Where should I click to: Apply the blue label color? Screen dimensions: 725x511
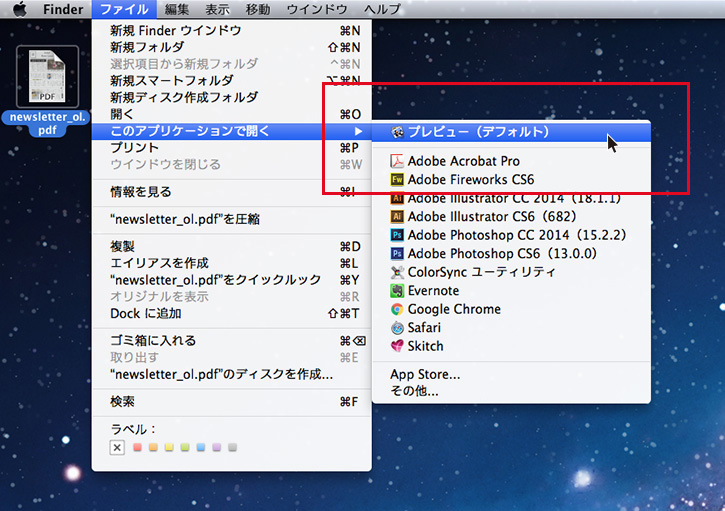pos(200,448)
